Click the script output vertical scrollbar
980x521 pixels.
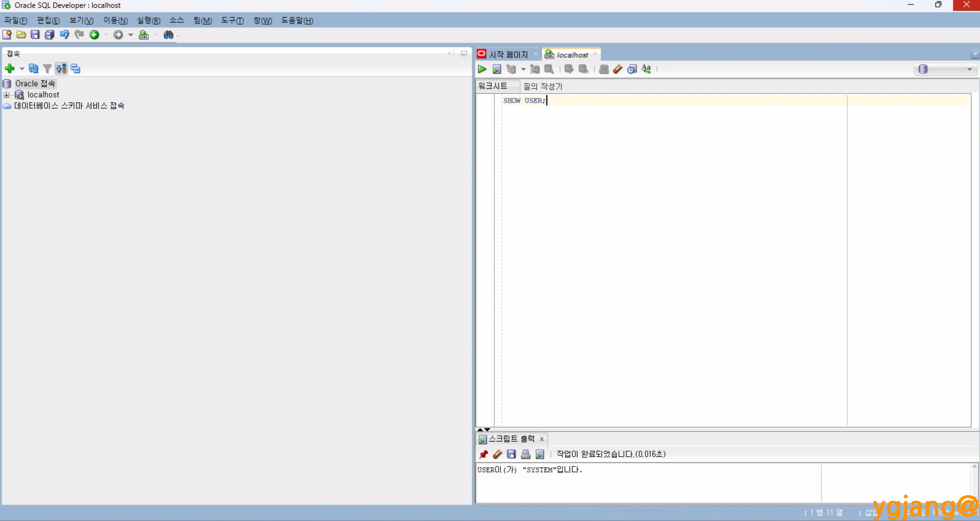pyautogui.click(x=975, y=483)
